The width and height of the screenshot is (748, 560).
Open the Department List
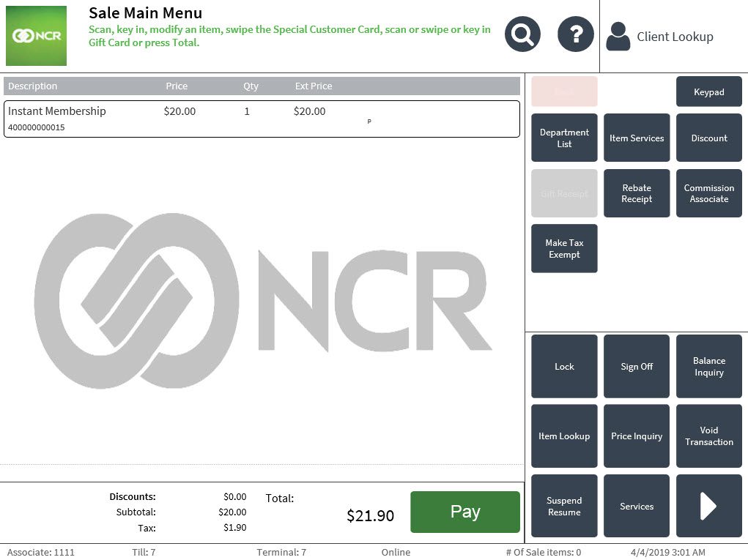tap(564, 138)
